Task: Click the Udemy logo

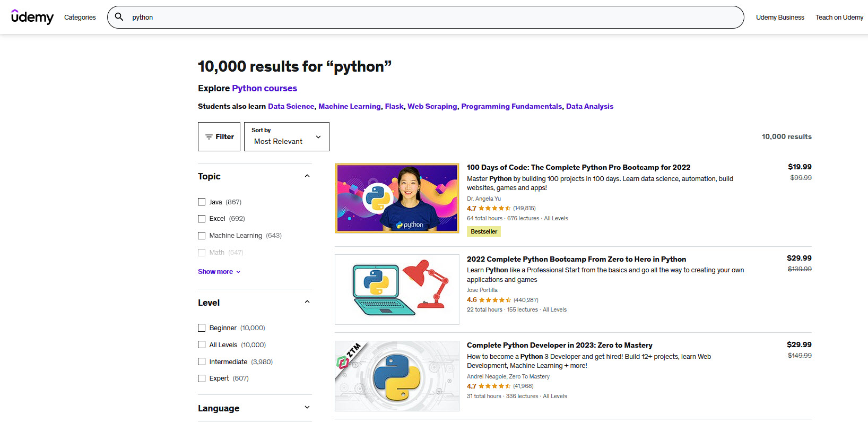Action: tap(32, 17)
